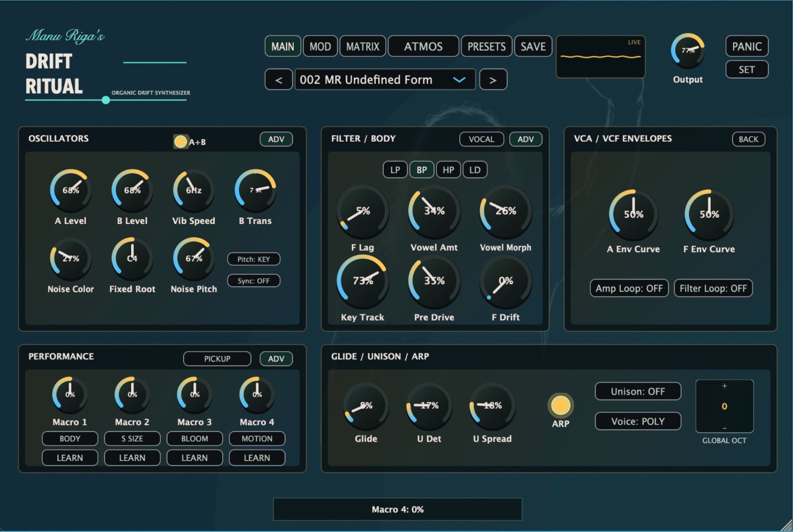Screen dimensions: 793x532
Task: Switch to the MAIN tab
Action: (283, 47)
